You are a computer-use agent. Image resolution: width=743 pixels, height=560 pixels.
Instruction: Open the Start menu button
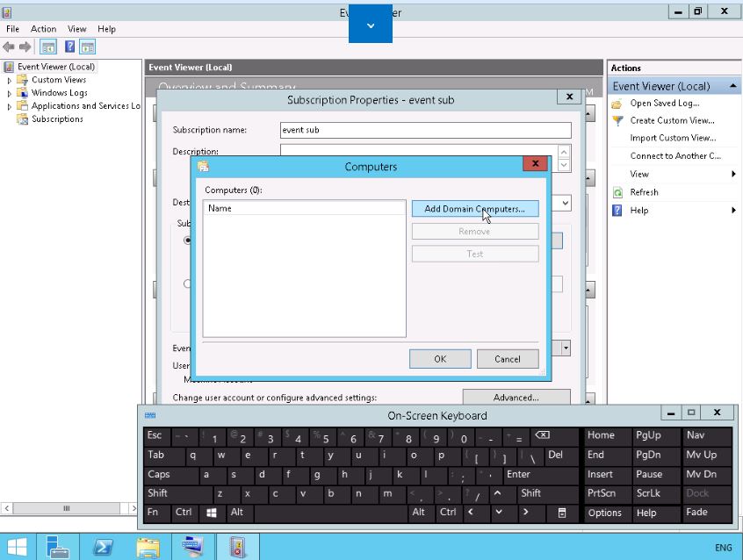(x=17, y=547)
